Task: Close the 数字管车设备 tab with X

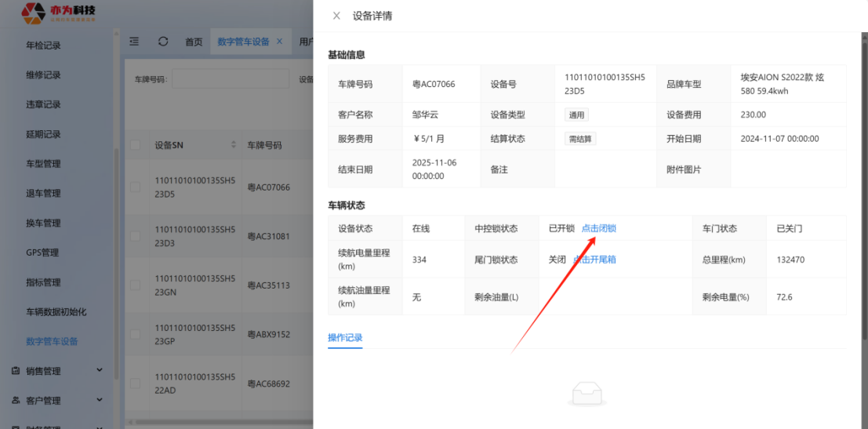Action: pos(279,42)
